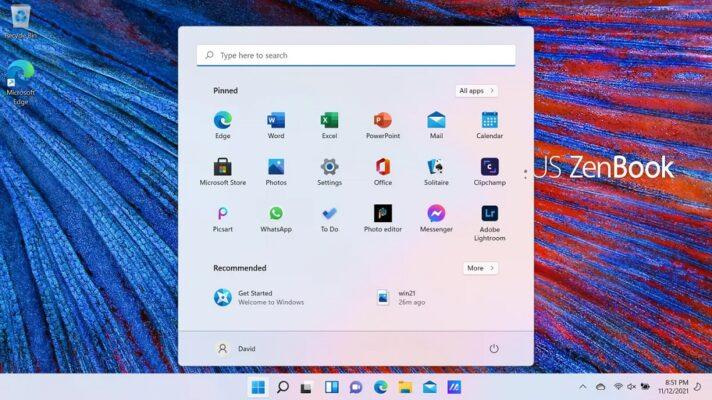Viewport: 712px width, 400px height.
Task: Click the 'Type here to search' field
Action: point(356,56)
